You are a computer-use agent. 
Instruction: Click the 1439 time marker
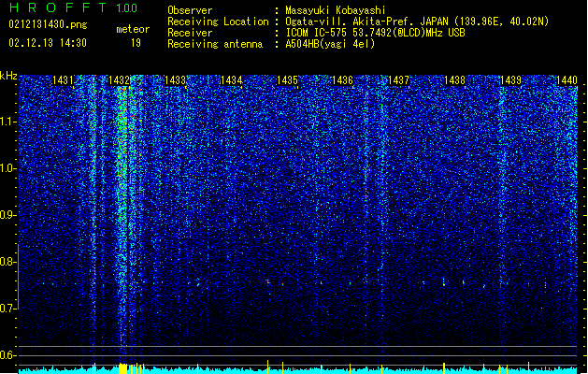coord(510,80)
